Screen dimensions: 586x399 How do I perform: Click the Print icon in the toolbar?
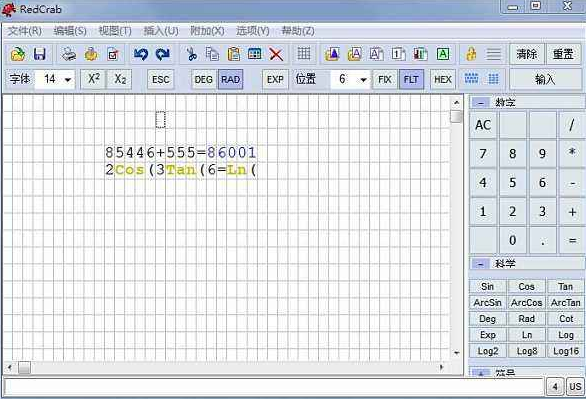tap(69, 55)
